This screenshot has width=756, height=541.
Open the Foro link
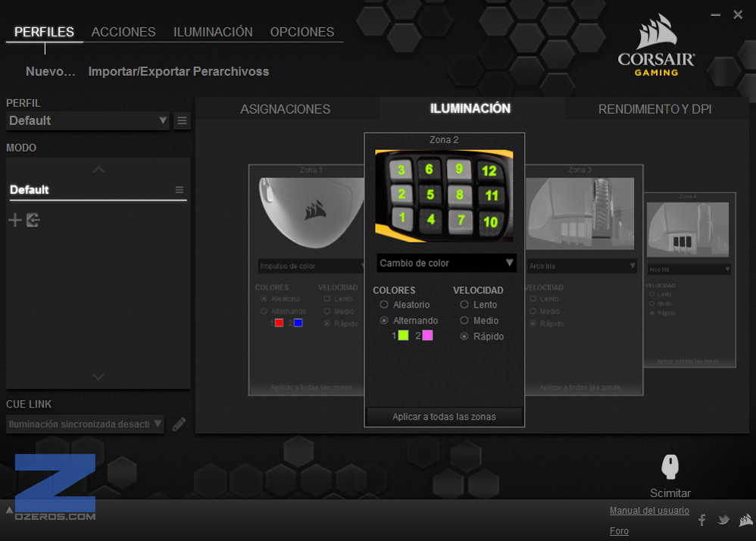point(619,531)
